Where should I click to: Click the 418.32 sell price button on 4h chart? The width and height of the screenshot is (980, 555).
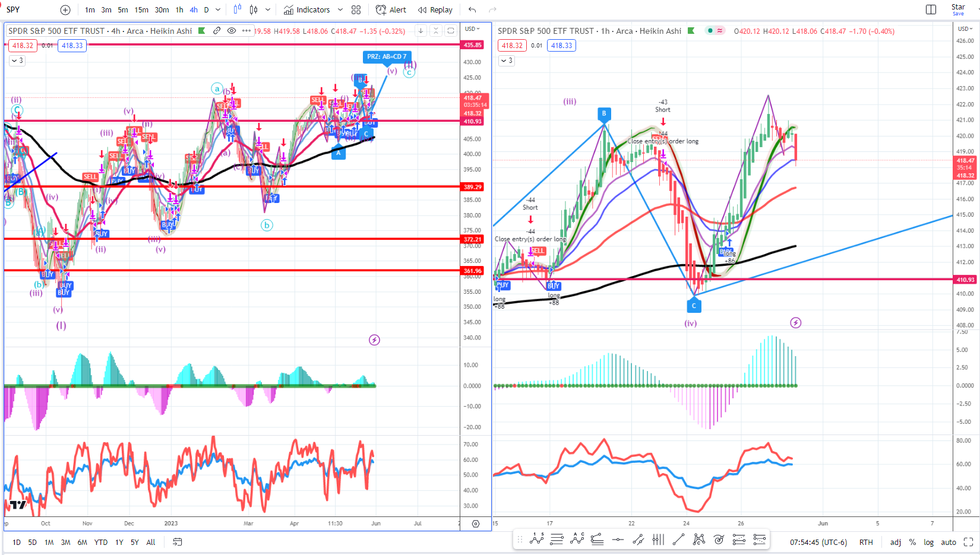pos(23,46)
